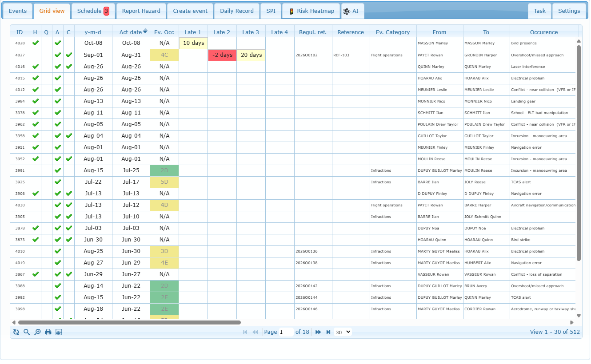Click C checkmark in row 3958
591x364 pixels.
pyautogui.click(x=68, y=136)
